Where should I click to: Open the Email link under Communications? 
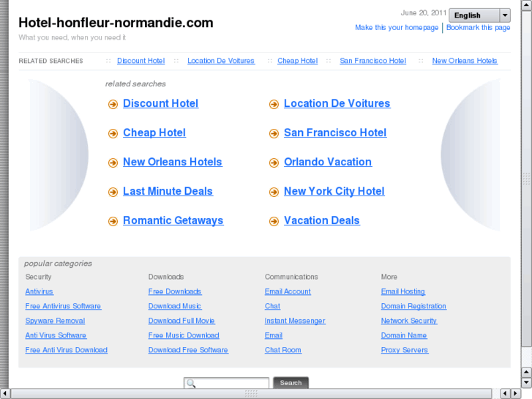(x=274, y=335)
